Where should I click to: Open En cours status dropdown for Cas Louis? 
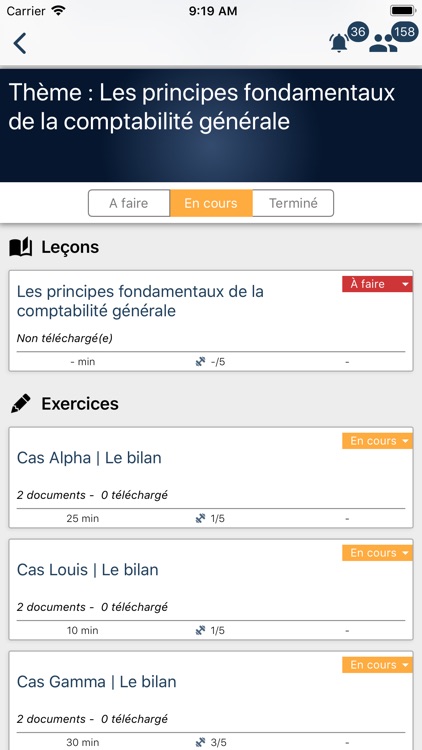[x=377, y=552]
